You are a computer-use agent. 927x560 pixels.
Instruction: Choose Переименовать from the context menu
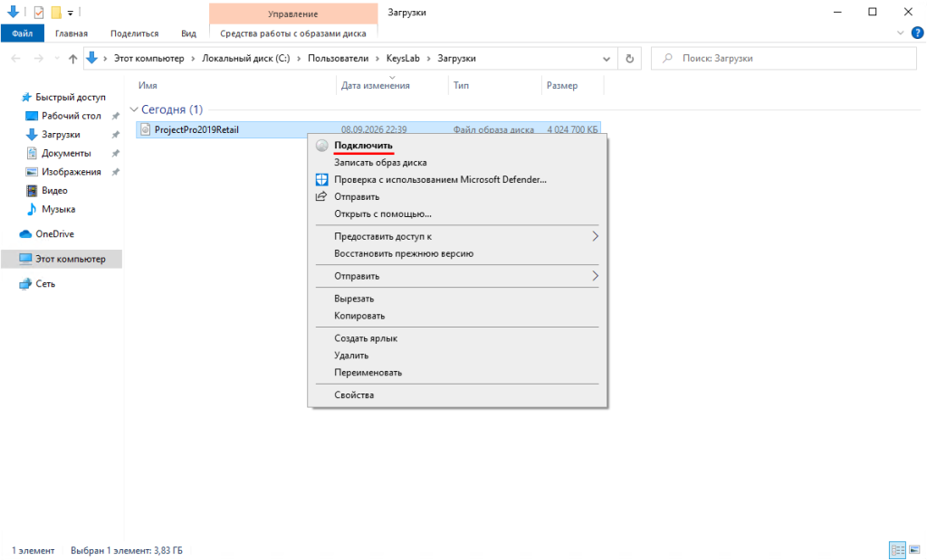click(x=368, y=373)
